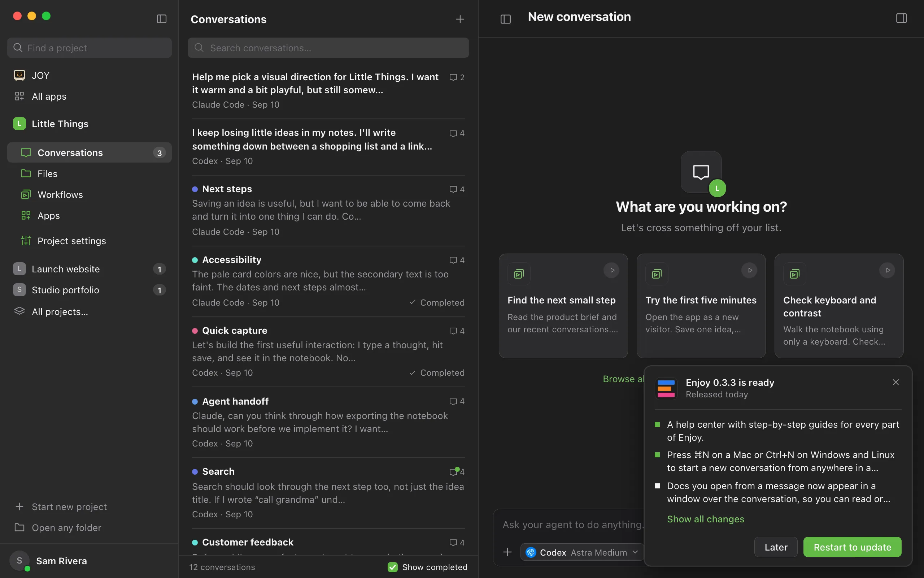Open the Accessibility conversation
924x578 pixels.
pos(328,281)
